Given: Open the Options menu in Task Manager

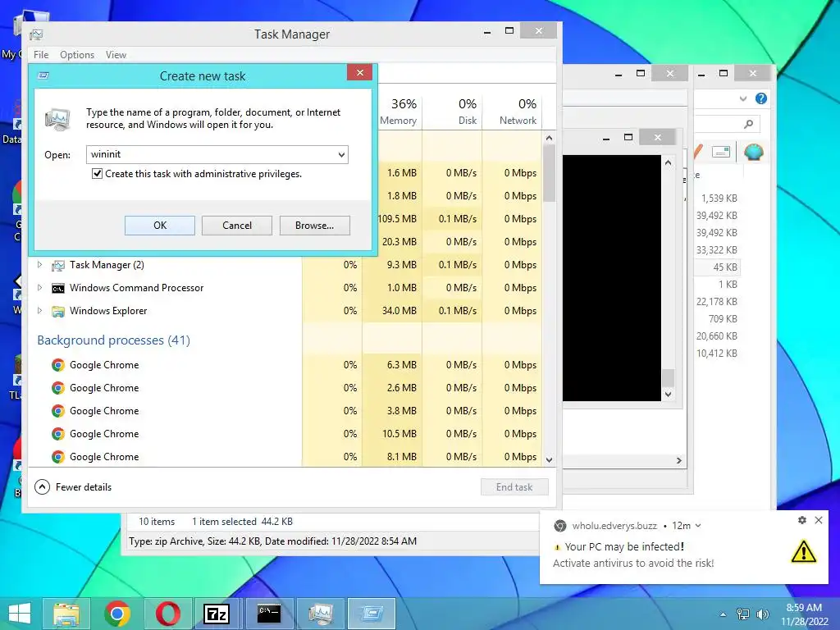Looking at the screenshot, I should coord(77,55).
